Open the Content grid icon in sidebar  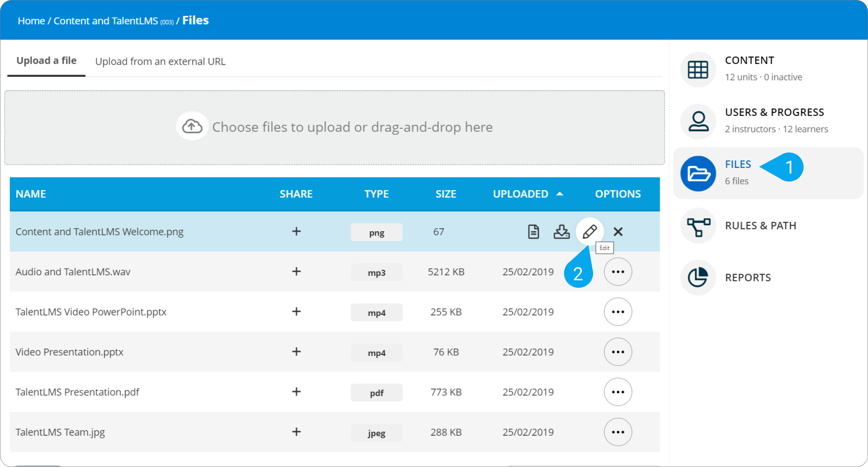point(698,69)
